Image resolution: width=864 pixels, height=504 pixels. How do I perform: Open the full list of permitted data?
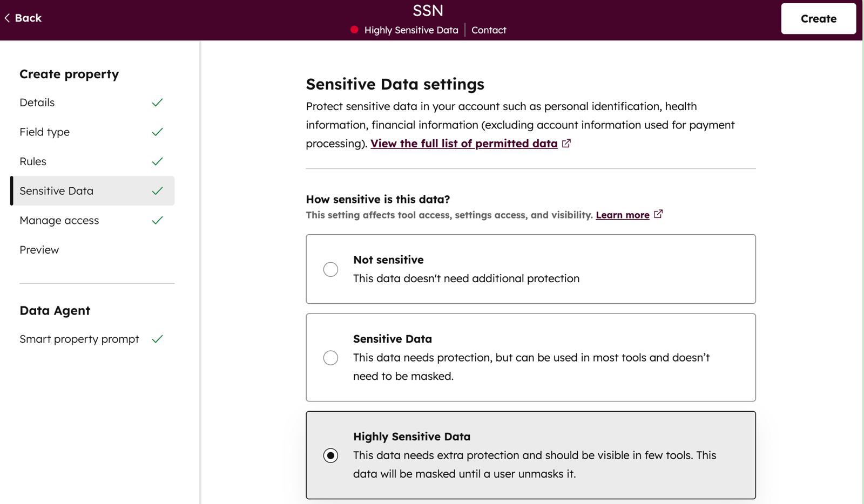[x=464, y=143]
